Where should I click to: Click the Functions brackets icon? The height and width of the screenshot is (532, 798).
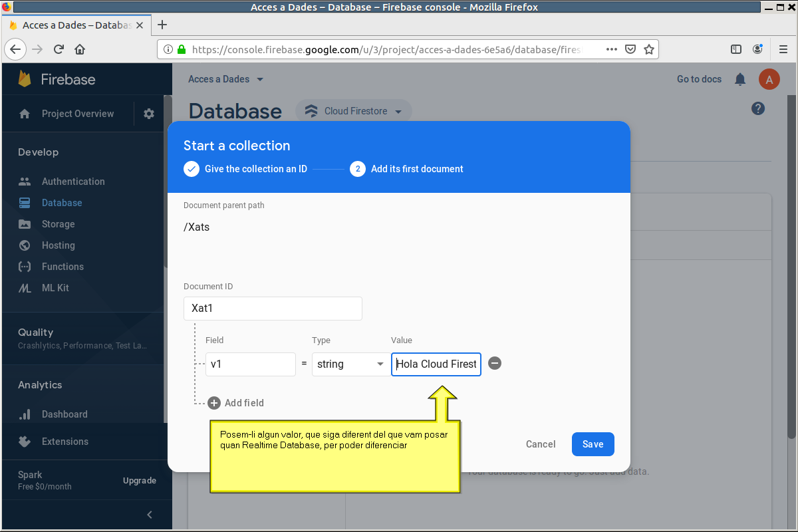(x=25, y=267)
